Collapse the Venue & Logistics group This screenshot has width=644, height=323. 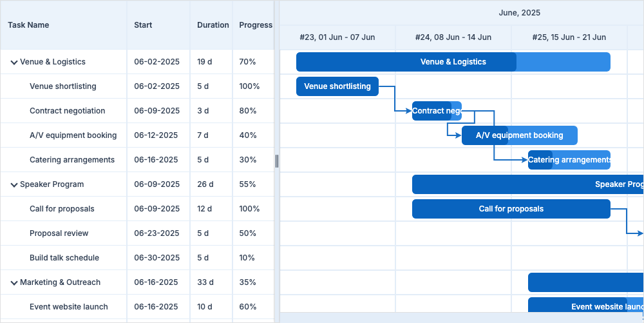click(14, 63)
